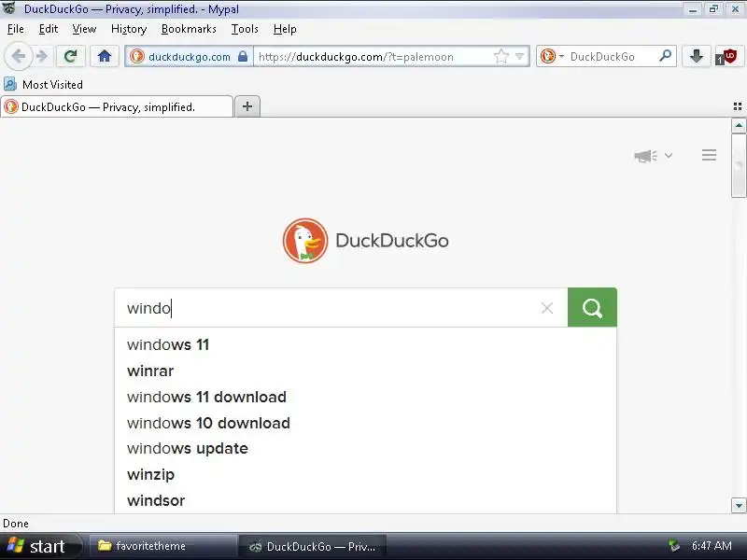This screenshot has width=747, height=560.
Task: Click scrollbar up arrow
Action: tap(739, 126)
